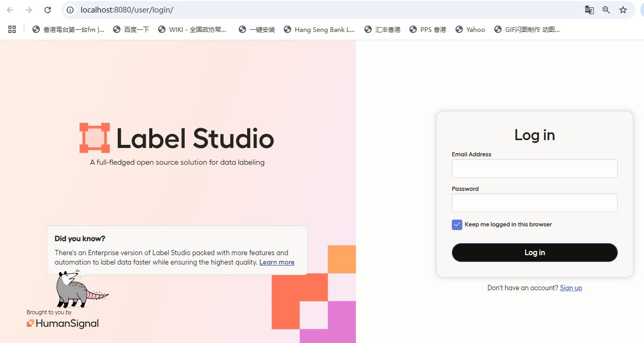This screenshot has width=644, height=343.
Task: Click the Password input field
Action: point(535,203)
